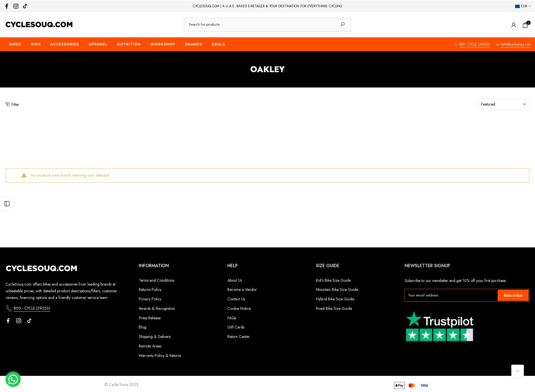Open the Press Release page

pyautogui.click(x=150, y=318)
